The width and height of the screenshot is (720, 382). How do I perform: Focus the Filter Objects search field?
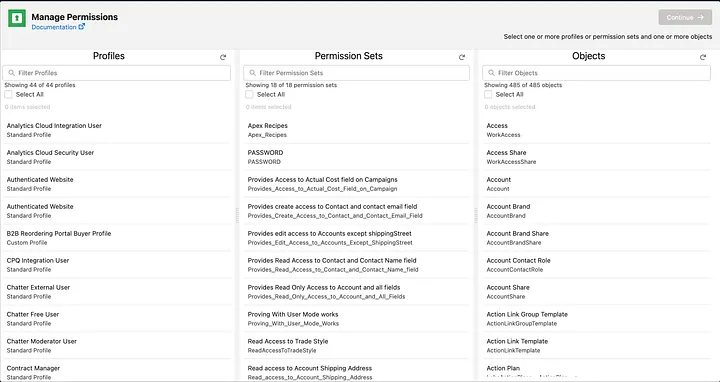596,73
